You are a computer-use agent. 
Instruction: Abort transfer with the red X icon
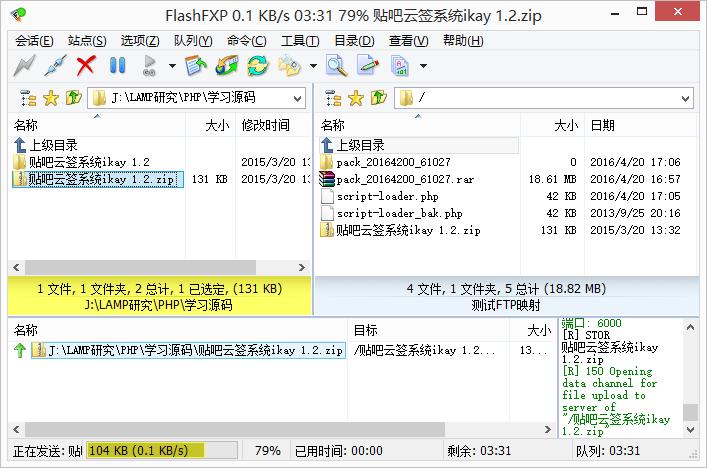[86, 66]
